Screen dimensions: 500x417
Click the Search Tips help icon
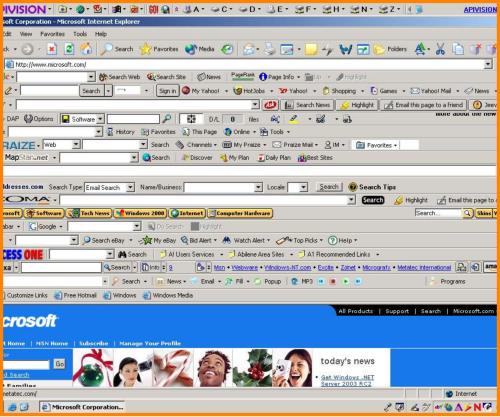click(352, 187)
